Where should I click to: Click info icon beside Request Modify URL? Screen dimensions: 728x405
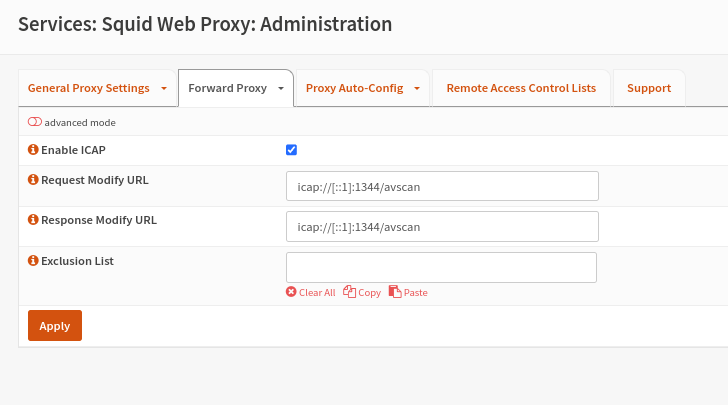pyautogui.click(x=33, y=180)
